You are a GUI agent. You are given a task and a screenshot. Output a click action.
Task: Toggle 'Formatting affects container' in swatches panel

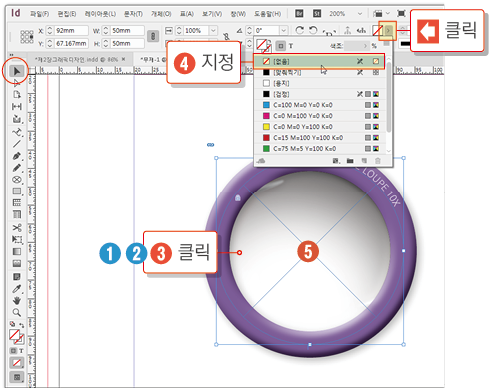pyautogui.click(x=281, y=46)
